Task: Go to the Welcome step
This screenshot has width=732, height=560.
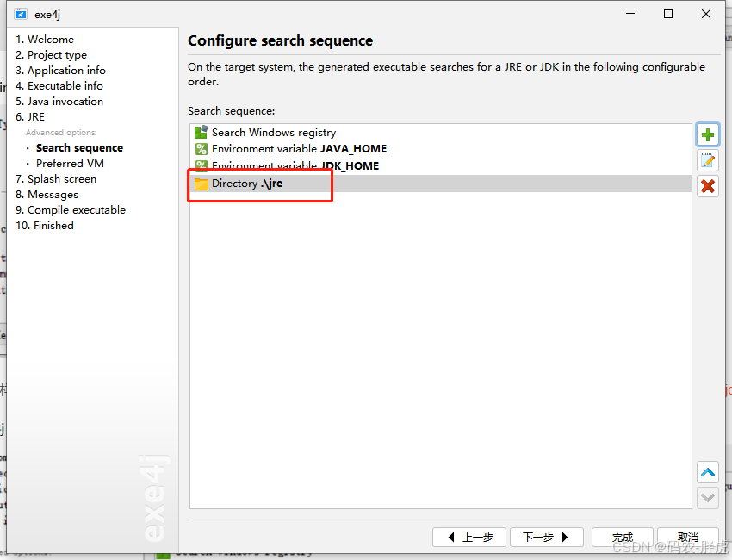Action: pyautogui.click(x=45, y=39)
